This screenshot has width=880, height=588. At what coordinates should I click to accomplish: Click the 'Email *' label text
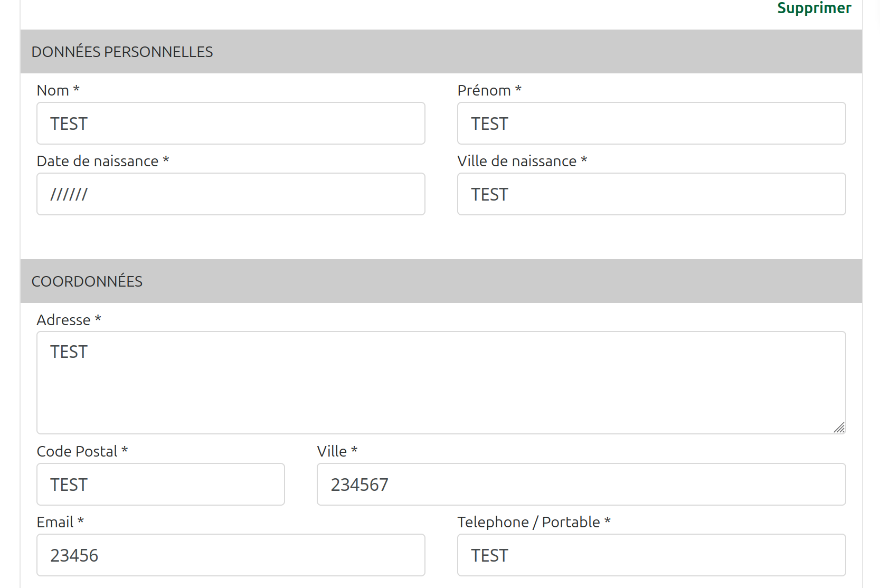pyautogui.click(x=60, y=522)
